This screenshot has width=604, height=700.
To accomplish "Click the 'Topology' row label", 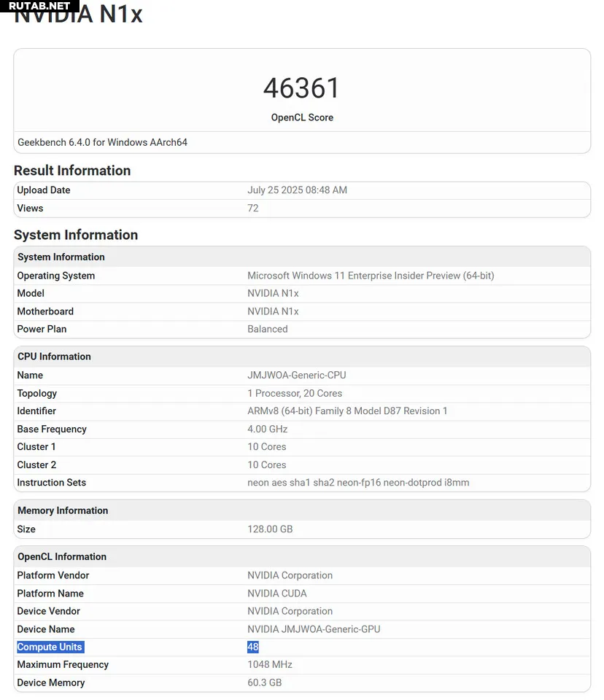I will [x=36, y=393].
